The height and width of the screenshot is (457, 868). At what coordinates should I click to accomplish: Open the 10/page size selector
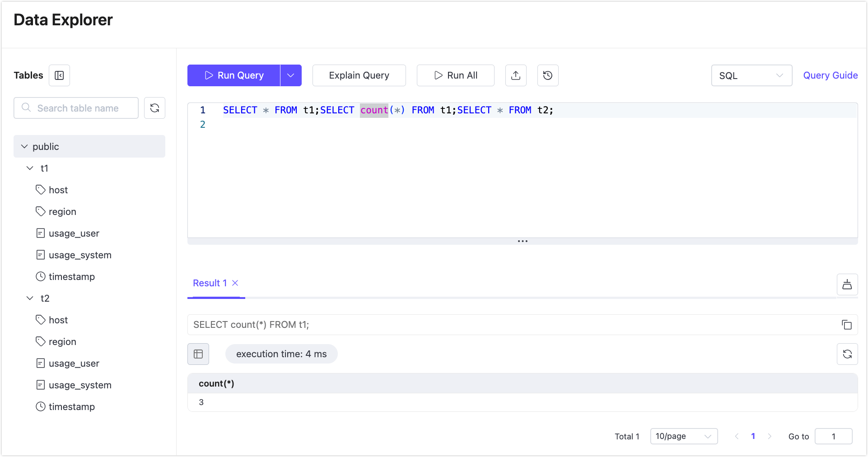tap(684, 436)
